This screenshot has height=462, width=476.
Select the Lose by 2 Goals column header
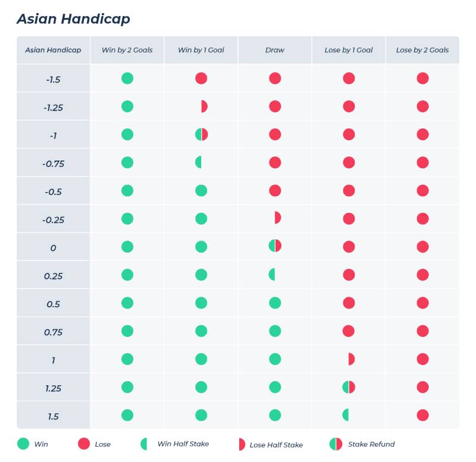tap(422, 50)
